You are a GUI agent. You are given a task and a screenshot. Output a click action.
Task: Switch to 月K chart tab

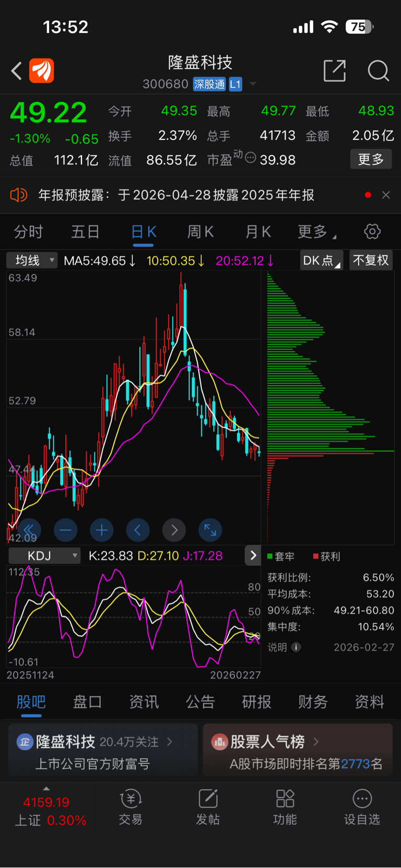pos(258,232)
